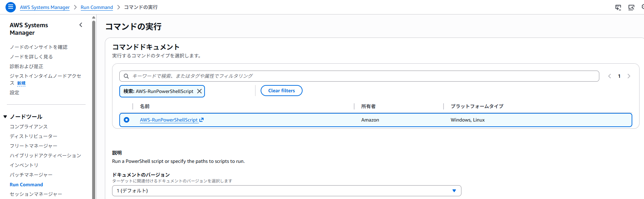The width and height of the screenshot is (644, 199).
Task: Open the AWS-RunPowerShellScript document link
Action: [x=168, y=120]
